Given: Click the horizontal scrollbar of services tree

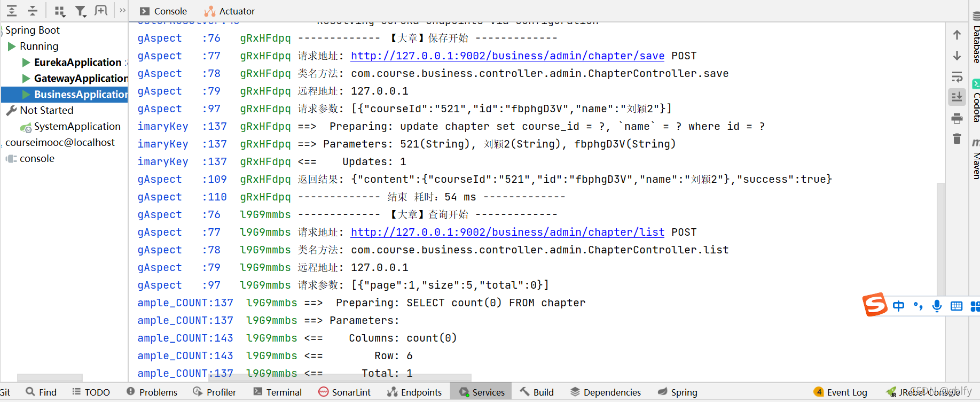Looking at the screenshot, I should (50, 377).
